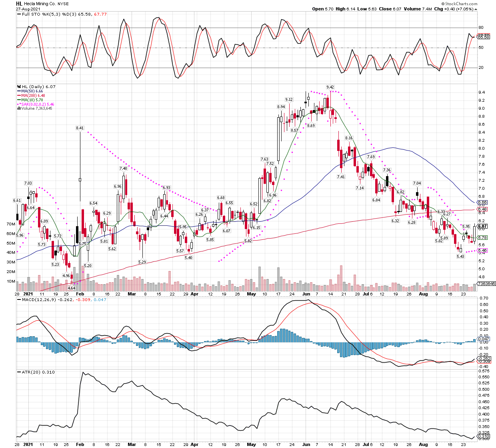Click the 4.64 lowest price label
The image size is (496, 448).
pos(72,288)
